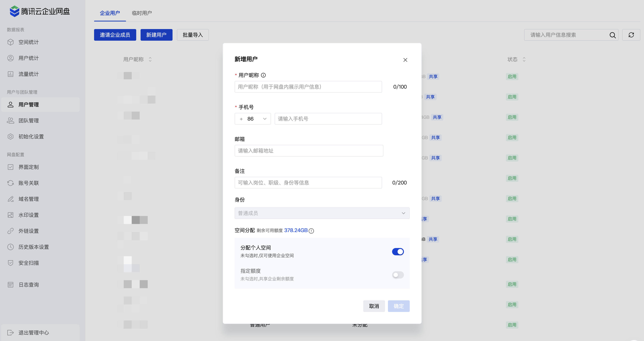Sort by 状态 column arrows
Image resolution: width=644 pixels, height=341 pixels.
pos(524,60)
